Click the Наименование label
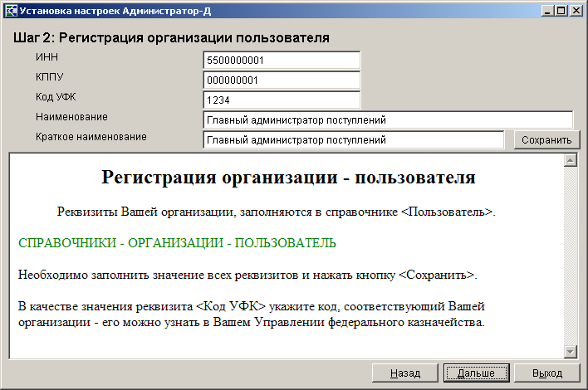Image resolution: width=588 pixels, height=390 pixels. click(x=71, y=116)
